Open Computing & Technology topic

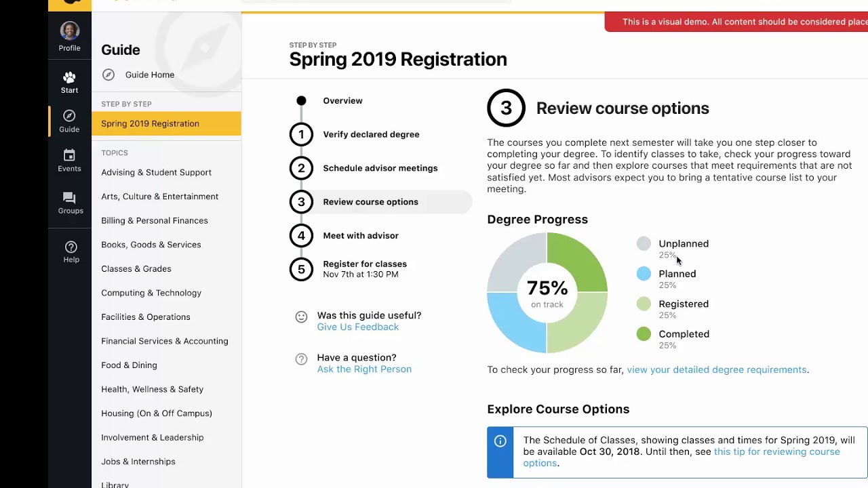coord(151,293)
